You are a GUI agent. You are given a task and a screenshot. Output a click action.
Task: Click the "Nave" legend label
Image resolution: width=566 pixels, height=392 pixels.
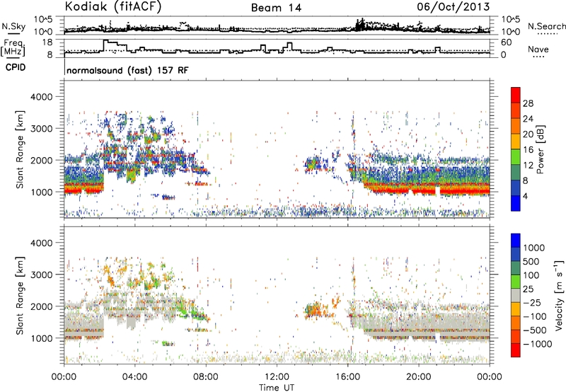tap(538, 49)
